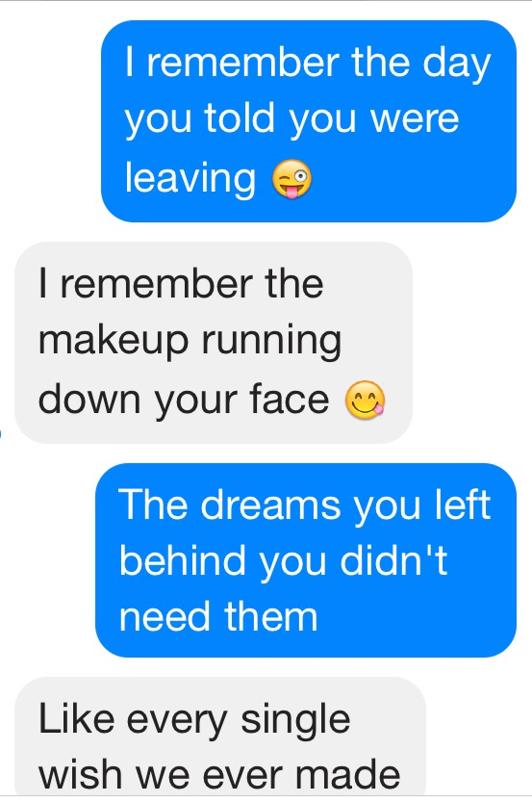Click the word 'didn't' in blue bubble
The width and height of the screenshot is (532, 802).
click(x=393, y=560)
